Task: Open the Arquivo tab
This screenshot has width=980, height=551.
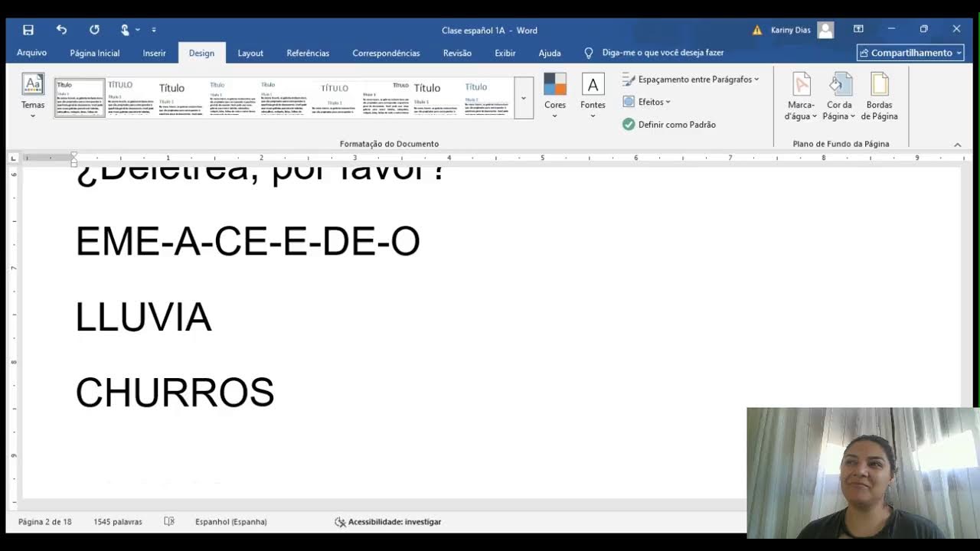Action: 31,53
